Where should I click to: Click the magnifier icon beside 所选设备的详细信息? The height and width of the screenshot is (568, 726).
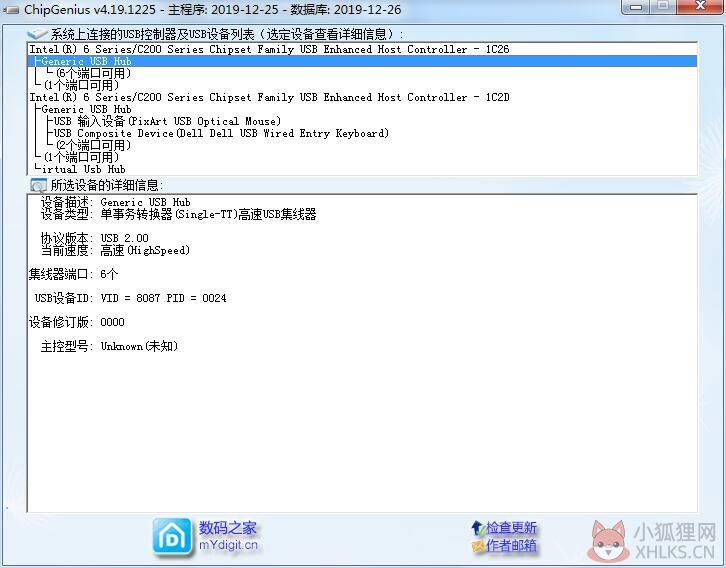click(x=38, y=186)
